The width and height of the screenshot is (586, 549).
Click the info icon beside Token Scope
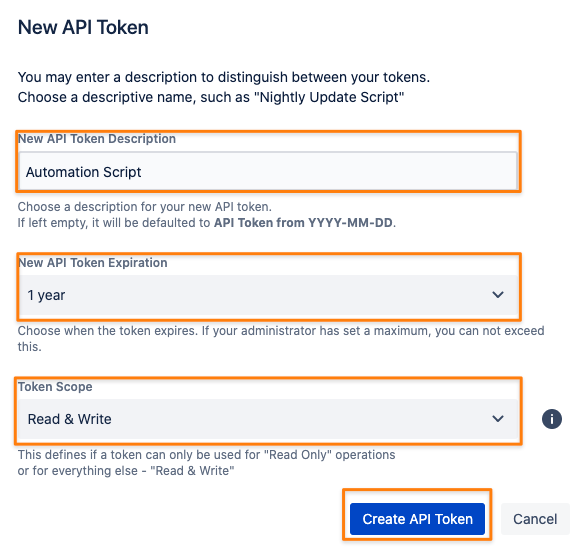(x=552, y=419)
